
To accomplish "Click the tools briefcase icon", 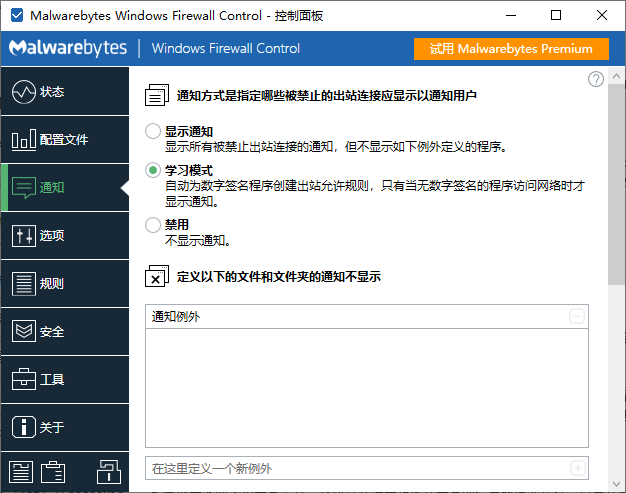I will point(24,379).
